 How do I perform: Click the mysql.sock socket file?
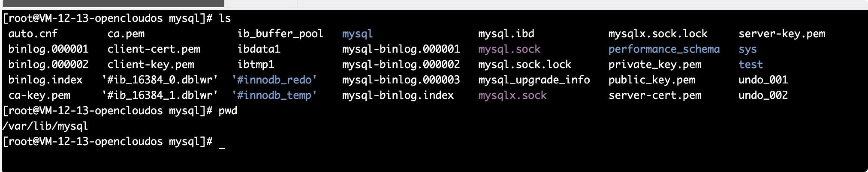click(x=509, y=49)
